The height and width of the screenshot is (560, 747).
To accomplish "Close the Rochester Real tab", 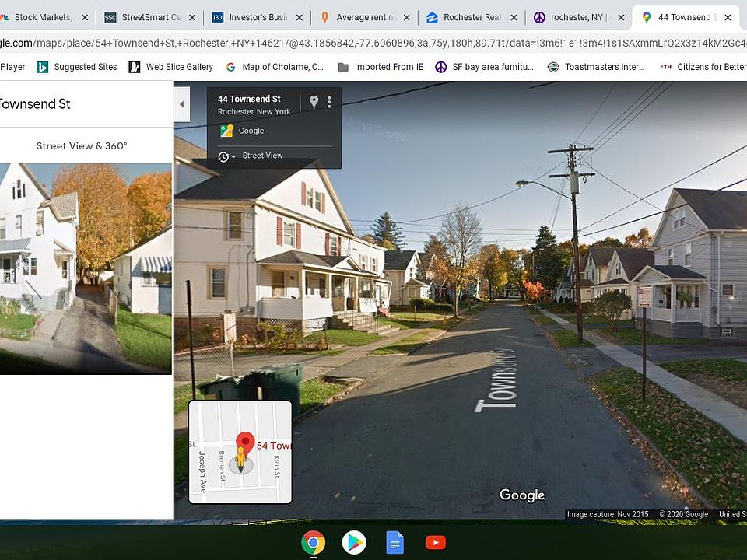I will pos(514,18).
